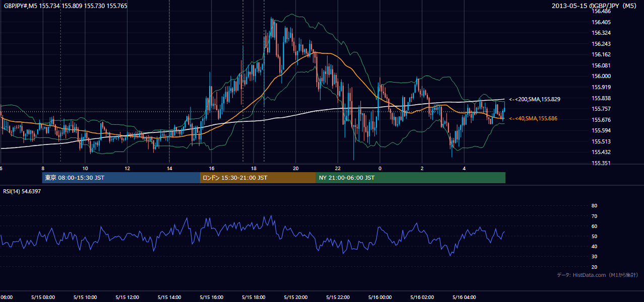Select the 2013-05-15 GBP/JPY (M5) chart title

[595, 6]
